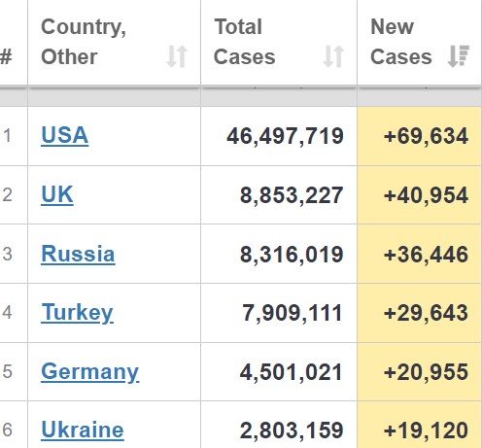482x448 pixels.
Task: Toggle New Cases descending sort icon
Action: (459, 56)
